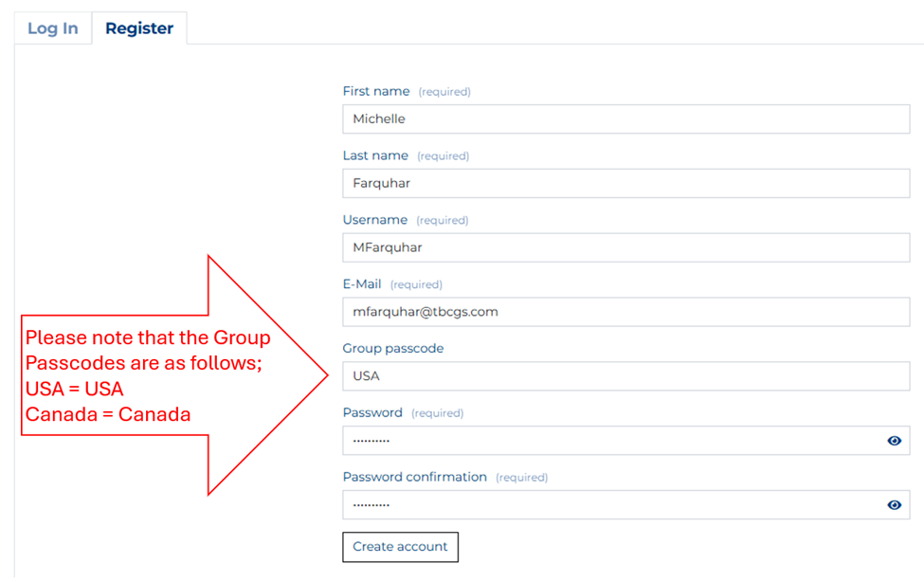Focus the Last name field containing Farquhar
The width and height of the screenshot is (924, 582).
point(625,183)
